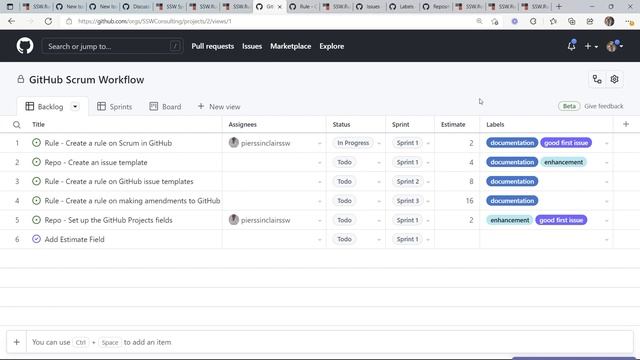Open the browser profile avatar
Image resolution: width=640 pixels, height=360 pixels.
tap(609, 21)
